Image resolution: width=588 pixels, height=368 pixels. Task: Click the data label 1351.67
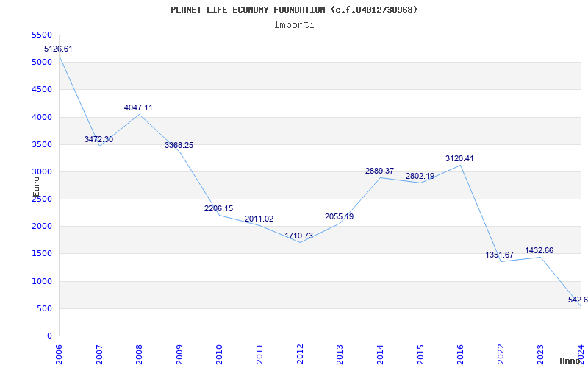point(500,255)
